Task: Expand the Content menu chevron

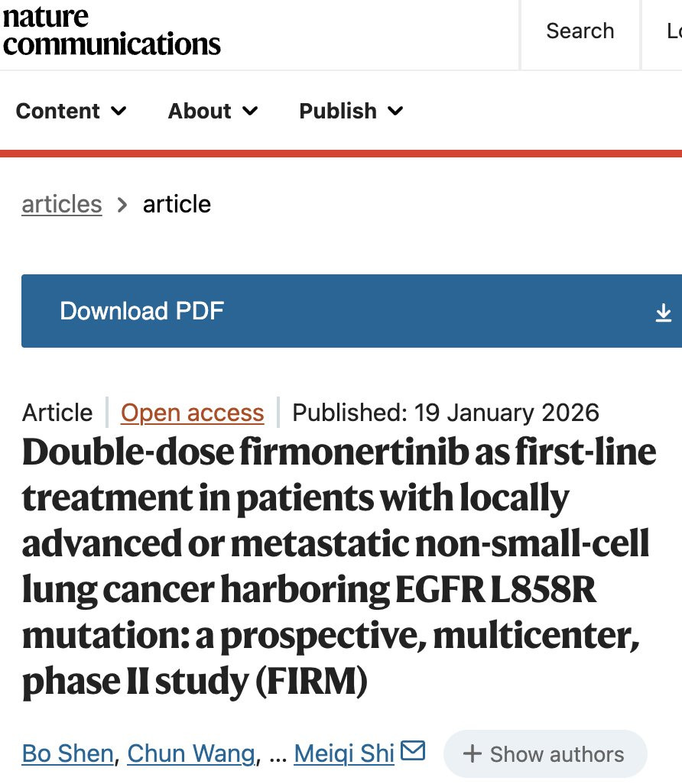Action: tap(119, 111)
